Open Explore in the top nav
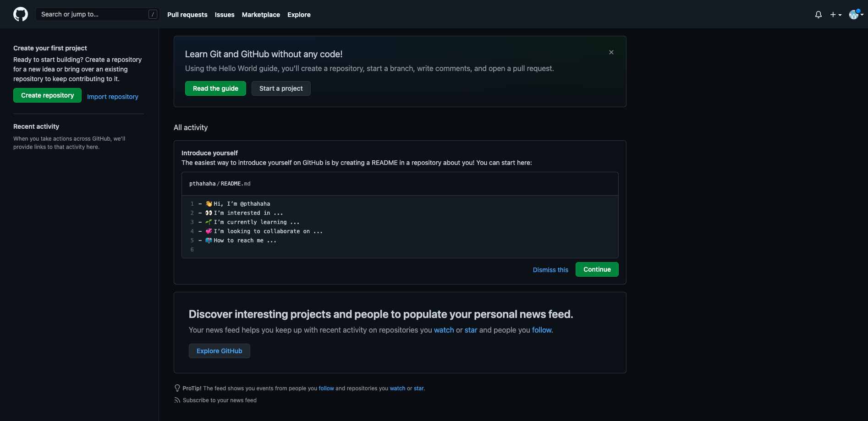Viewport: 868px width, 421px height. pyautogui.click(x=299, y=15)
